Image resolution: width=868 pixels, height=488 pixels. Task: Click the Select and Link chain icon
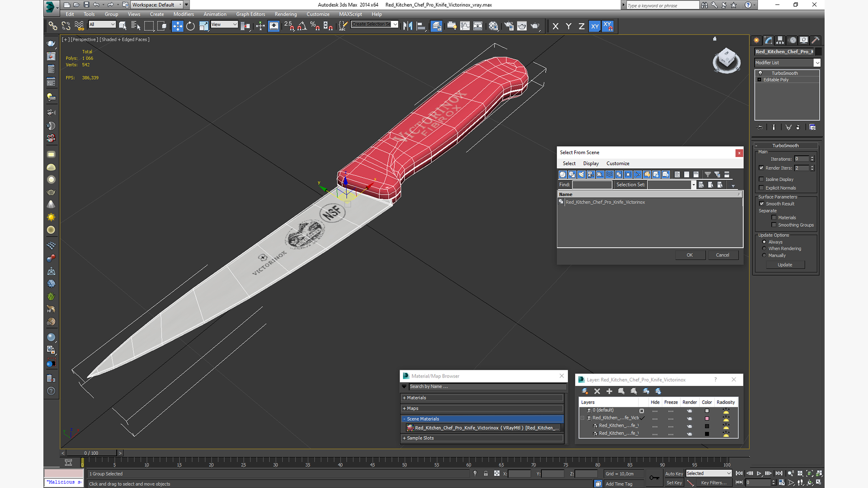(53, 26)
